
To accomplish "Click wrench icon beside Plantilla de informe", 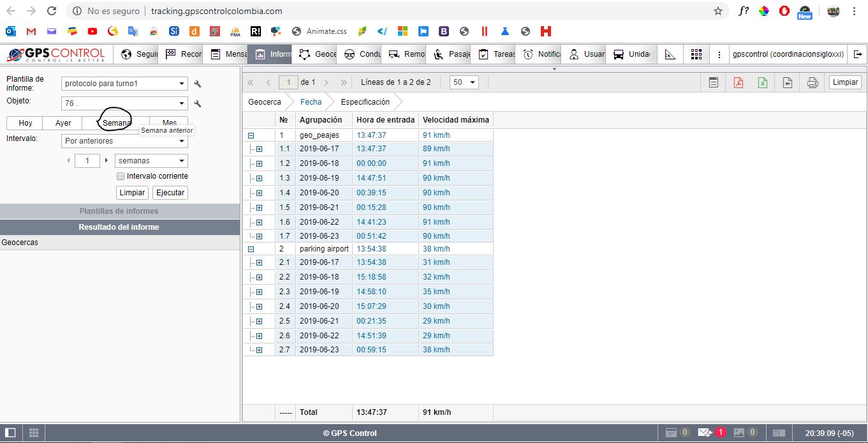I will pyautogui.click(x=198, y=84).
